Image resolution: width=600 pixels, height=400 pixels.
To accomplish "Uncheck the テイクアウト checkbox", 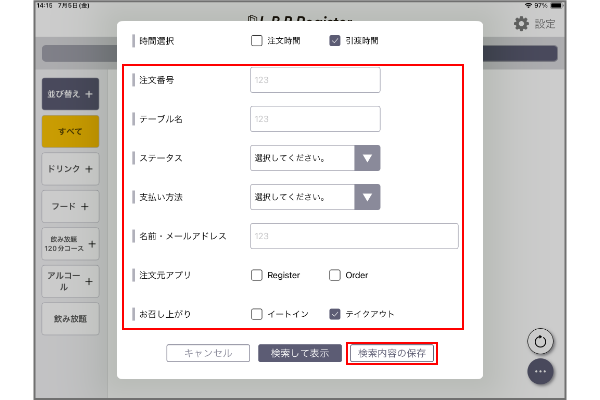I will point(335,314).
